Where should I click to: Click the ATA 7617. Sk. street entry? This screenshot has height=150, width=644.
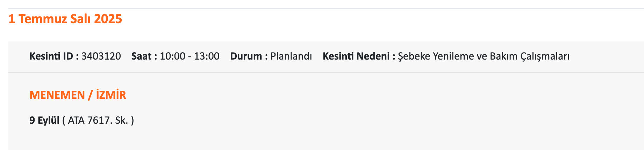98,120
